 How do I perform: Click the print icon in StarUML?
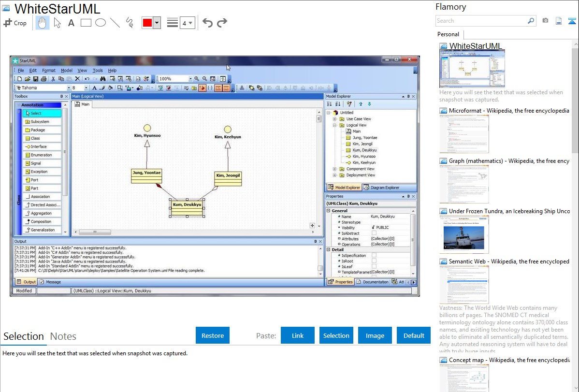click(x=43, y=79)
